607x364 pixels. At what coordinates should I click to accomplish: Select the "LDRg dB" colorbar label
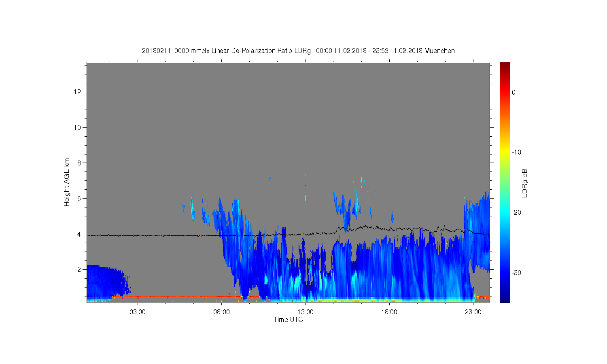(525, 183)
